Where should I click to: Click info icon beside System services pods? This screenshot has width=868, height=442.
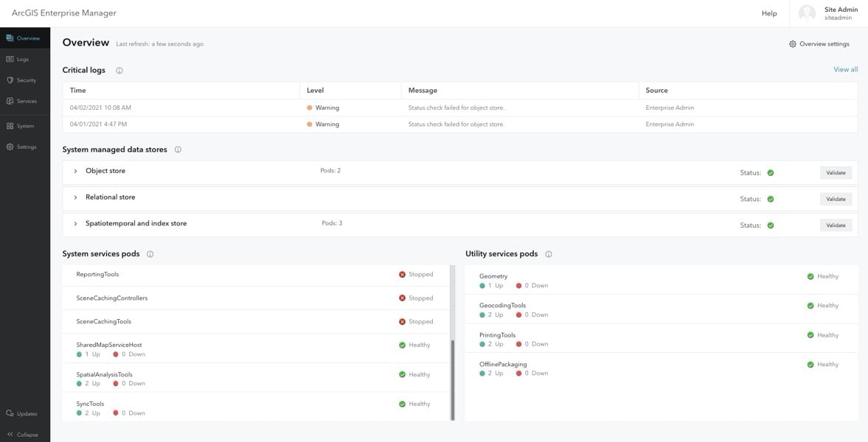point(150,254)
